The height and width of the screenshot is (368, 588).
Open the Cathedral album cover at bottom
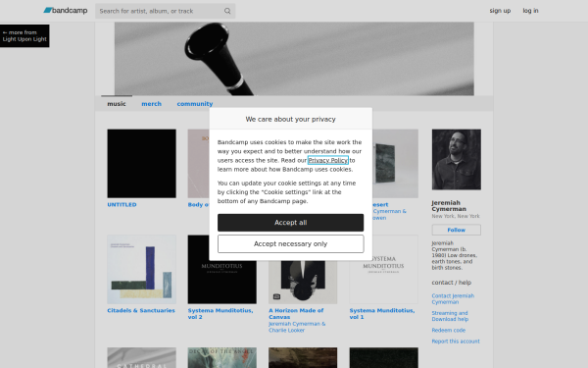pyautogui.click(x=141, y=357)
